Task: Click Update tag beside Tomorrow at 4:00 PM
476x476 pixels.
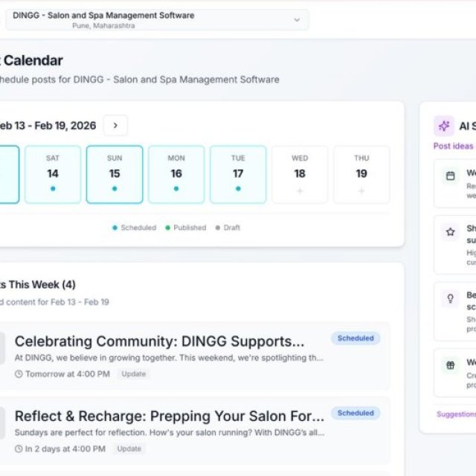Action: (134, 374)
